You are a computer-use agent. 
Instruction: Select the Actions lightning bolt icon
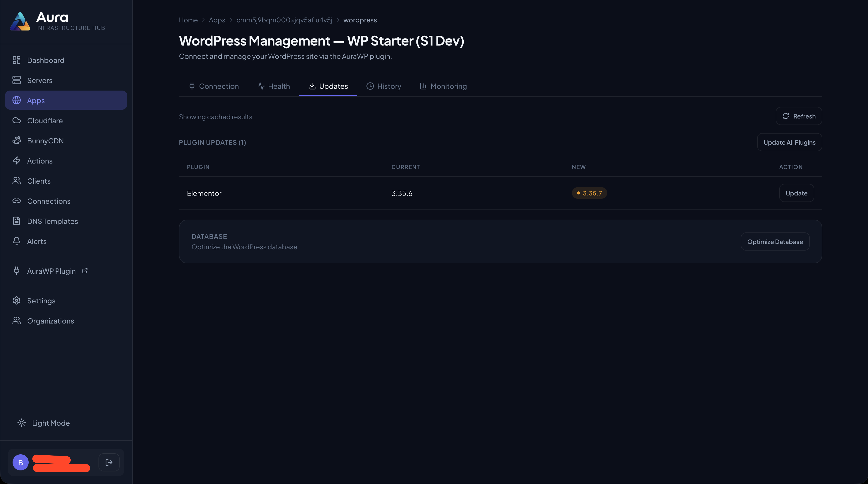17,160
